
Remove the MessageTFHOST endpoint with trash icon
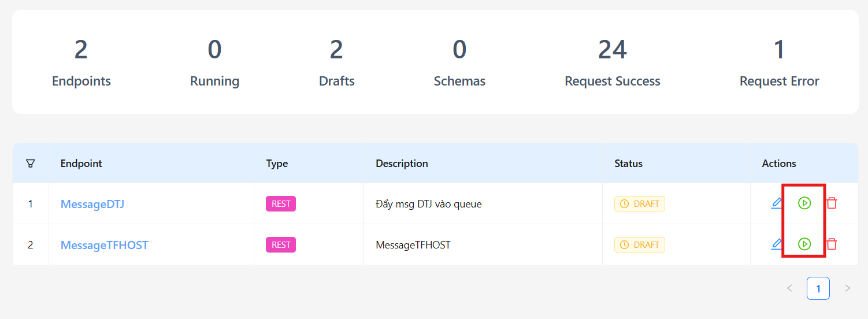[x=832, y=244]
